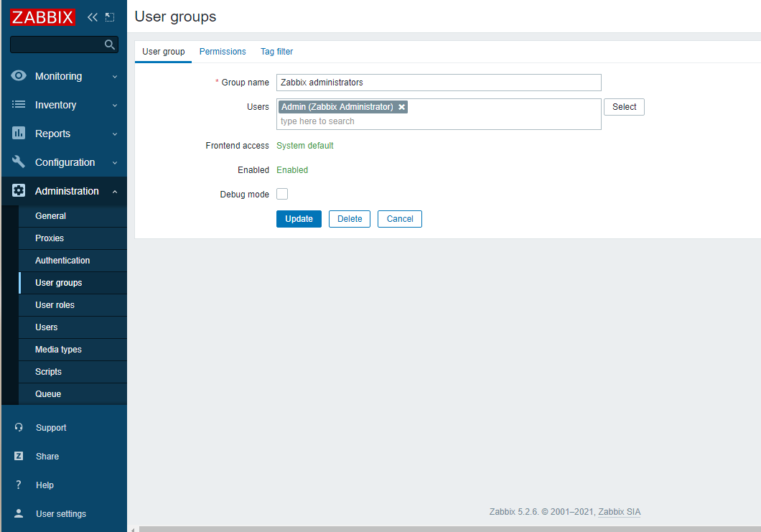Expand the Inventory menu chevron
This screenshot has width=761, height=532.
(115, 106)
